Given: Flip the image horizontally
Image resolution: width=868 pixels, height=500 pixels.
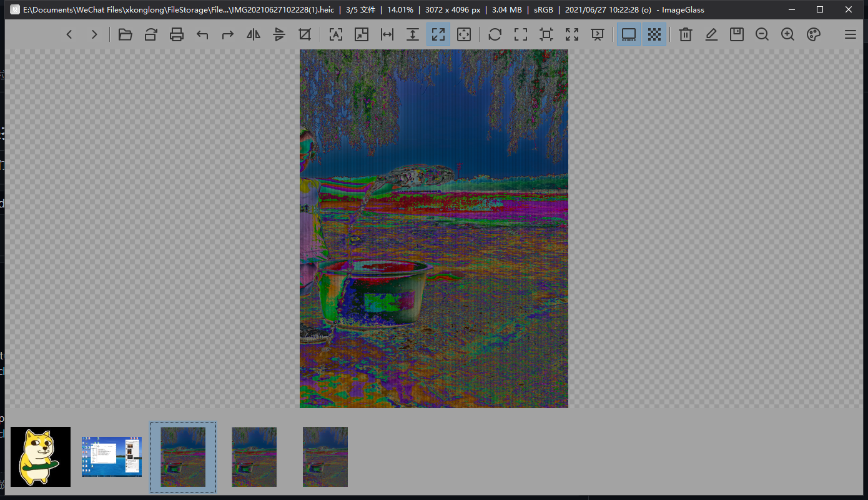Looking at the screenshot, I should pos(254,34).
